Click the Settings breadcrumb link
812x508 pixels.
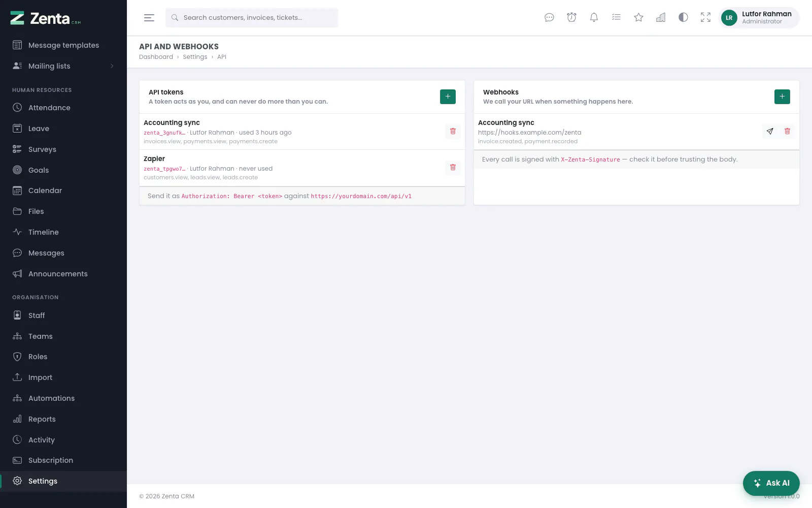tap(195, 57)
